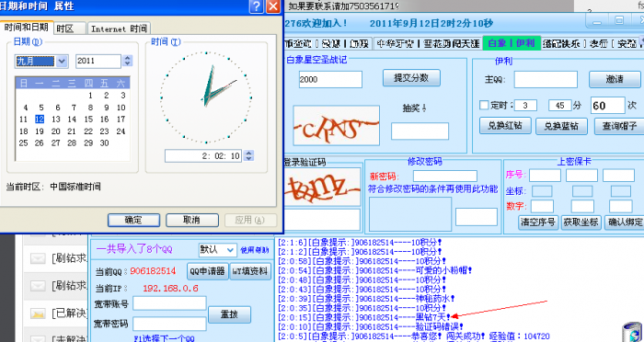Select the 白象 | 伊利 tab
644x342 pixels.
click(x=512, y=43)
